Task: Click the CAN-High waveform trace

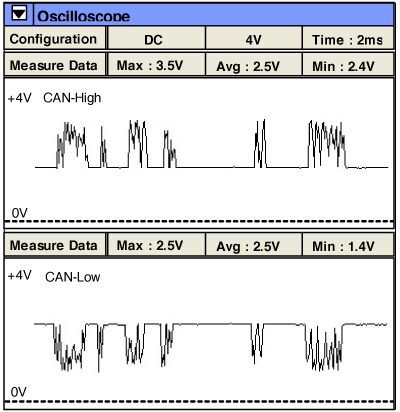Action: [211, 144]
